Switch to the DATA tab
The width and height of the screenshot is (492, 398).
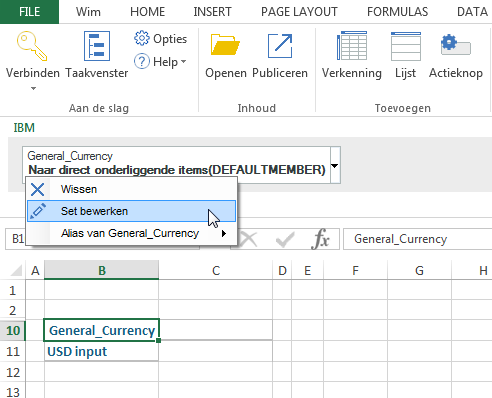[472, 12]
